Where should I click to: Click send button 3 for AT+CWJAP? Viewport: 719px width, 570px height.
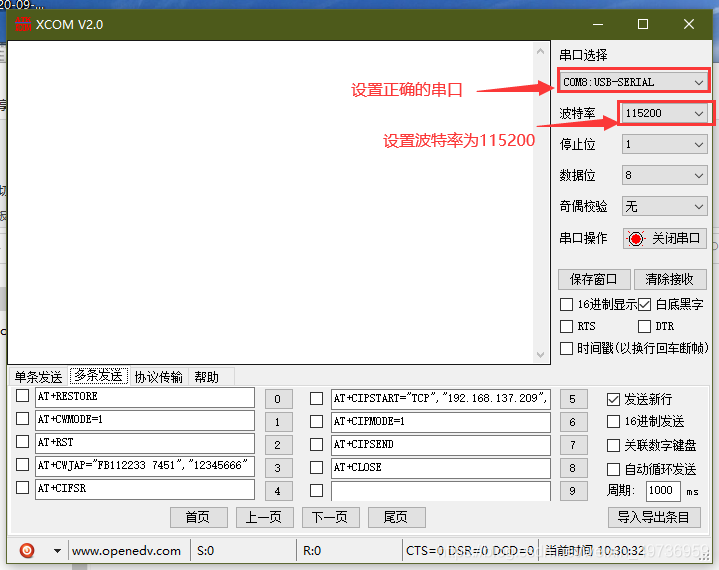[278, 468]
